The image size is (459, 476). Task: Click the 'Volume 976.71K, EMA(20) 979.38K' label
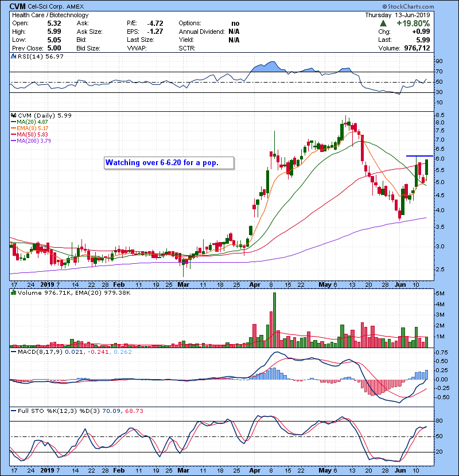click(74, 293)
